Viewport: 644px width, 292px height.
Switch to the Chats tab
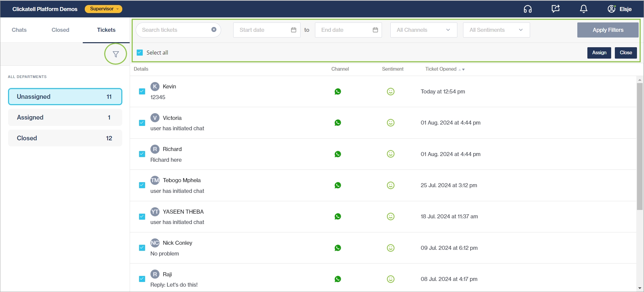19,30
